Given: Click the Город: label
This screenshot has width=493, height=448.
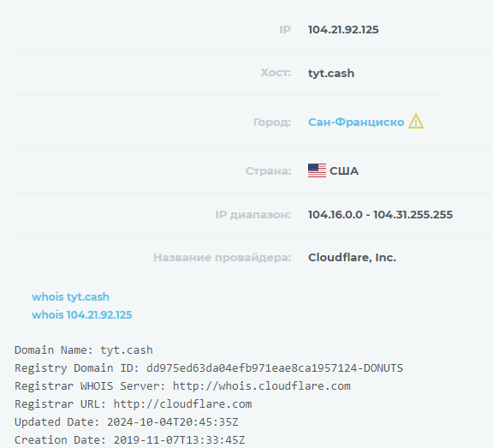Looking at the screenshot, I should [x=272, y=122].
